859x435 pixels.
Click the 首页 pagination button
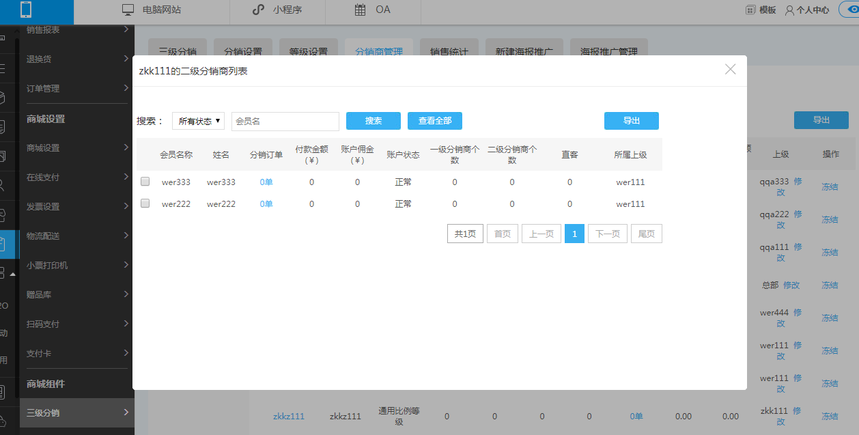[502, 234]
